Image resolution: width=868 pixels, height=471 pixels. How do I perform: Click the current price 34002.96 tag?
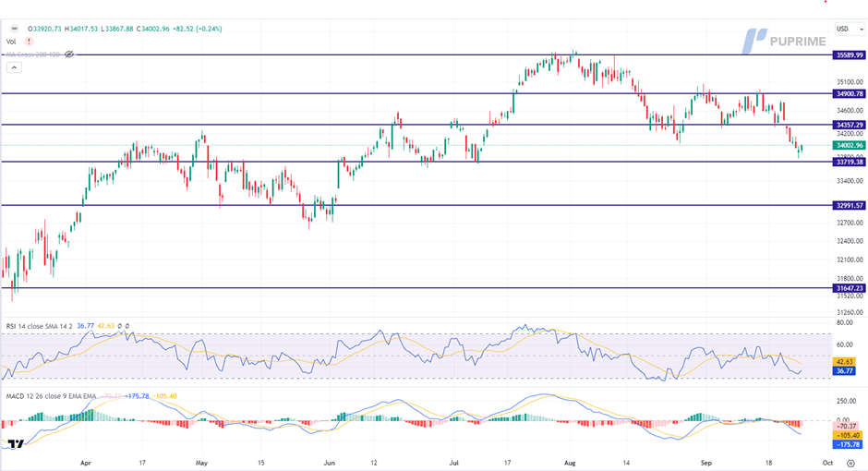click(848, 145)
